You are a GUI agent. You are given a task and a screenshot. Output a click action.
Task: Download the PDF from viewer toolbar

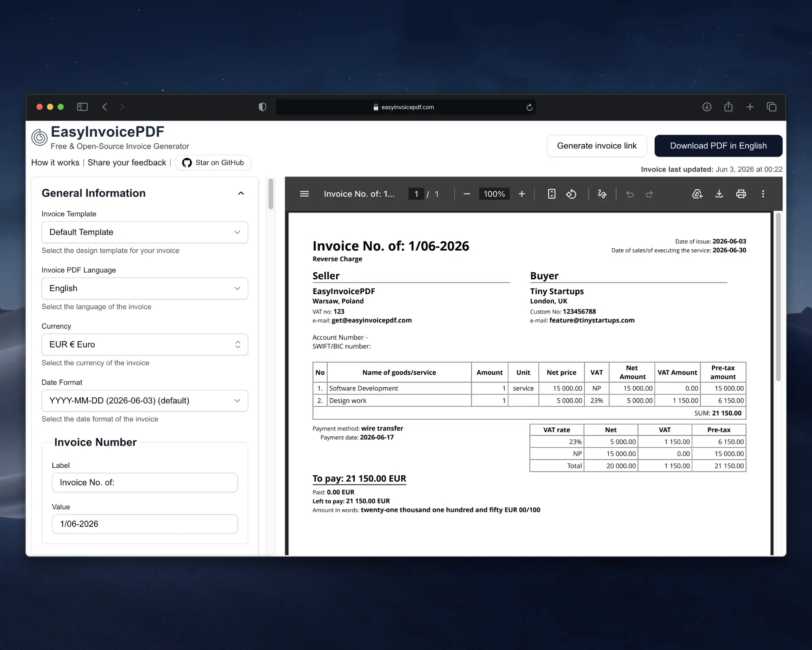[x=719, y=194]
